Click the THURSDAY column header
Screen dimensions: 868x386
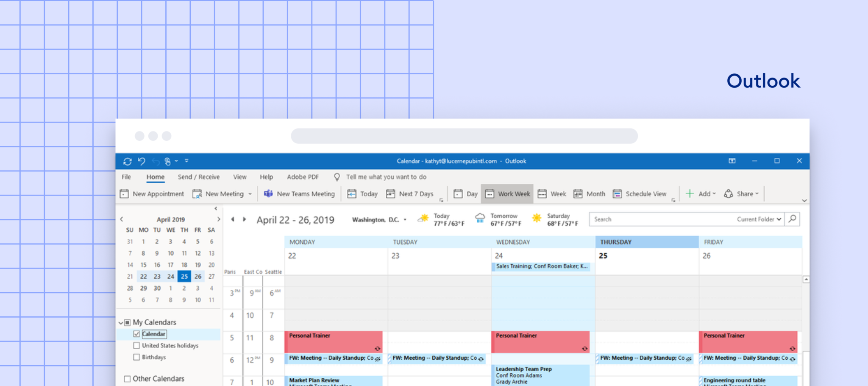647,242
